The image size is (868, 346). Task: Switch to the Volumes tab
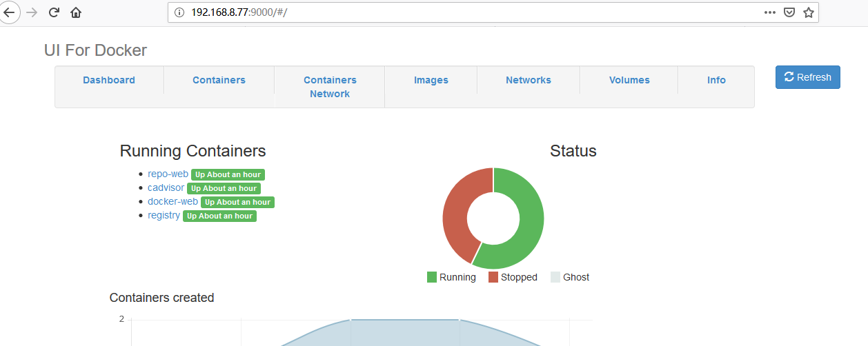[629, 80]
